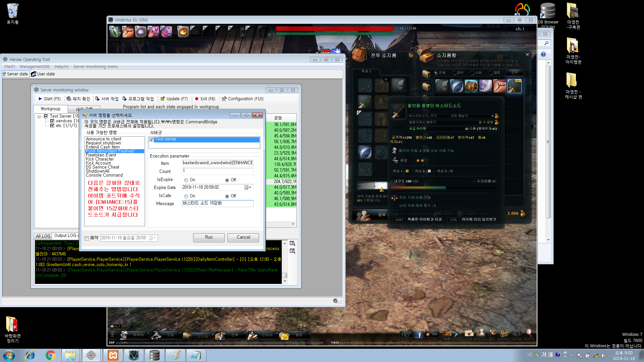Viewport: 644px width, 362px height.
Task: Toggle the Test server checkbox
Action: tap(152, 139)
